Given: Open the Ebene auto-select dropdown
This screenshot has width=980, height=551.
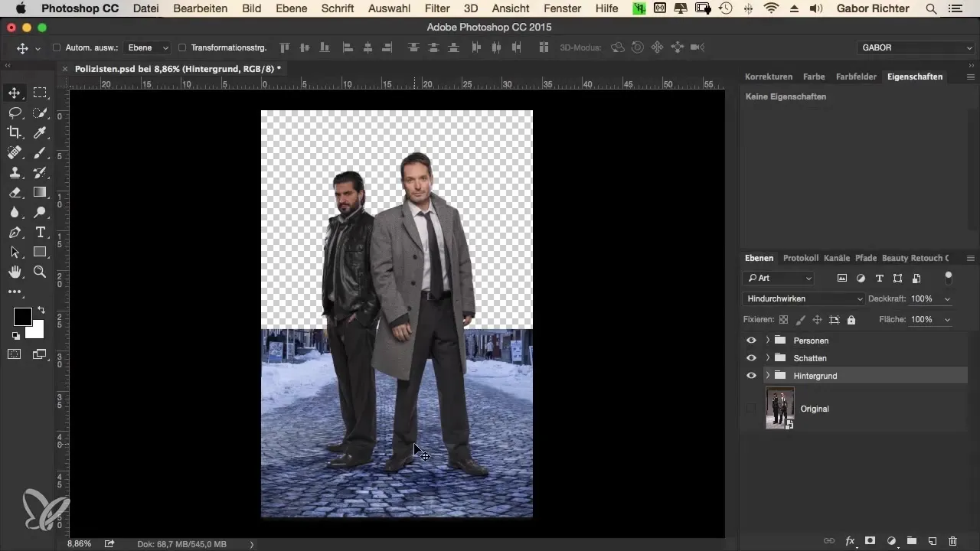Looking at the screenshot, I should [146, 47].
